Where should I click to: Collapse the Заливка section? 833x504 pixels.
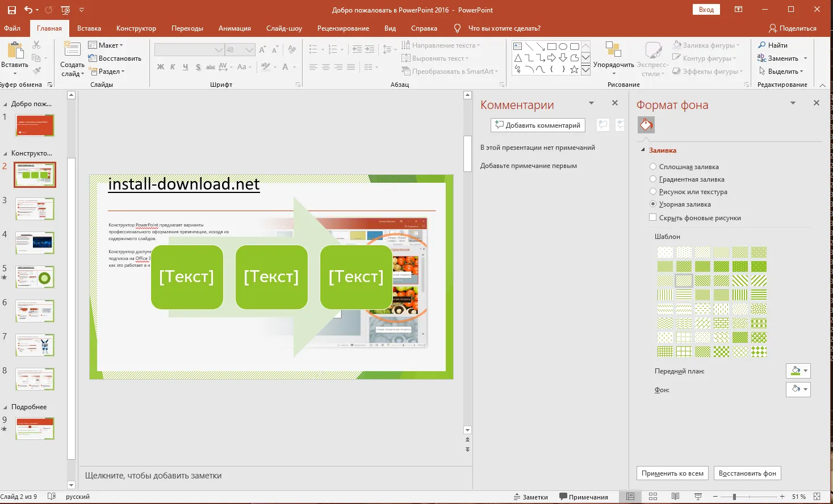click(643, 150)
